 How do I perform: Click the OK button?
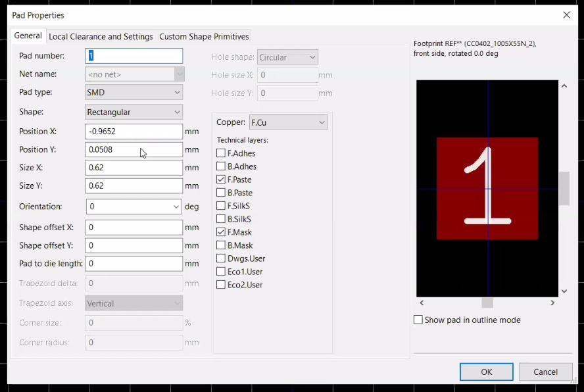(x=486, y=372)
